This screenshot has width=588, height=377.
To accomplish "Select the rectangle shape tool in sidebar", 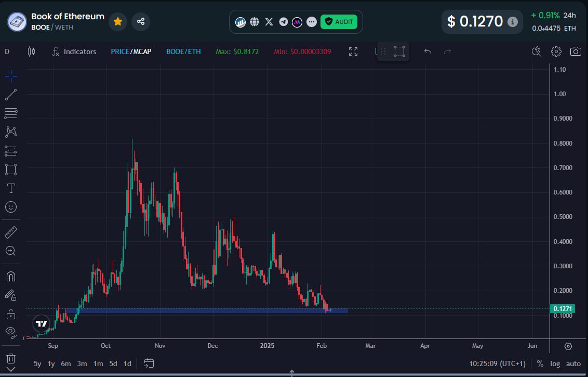I will pos(11,170).
